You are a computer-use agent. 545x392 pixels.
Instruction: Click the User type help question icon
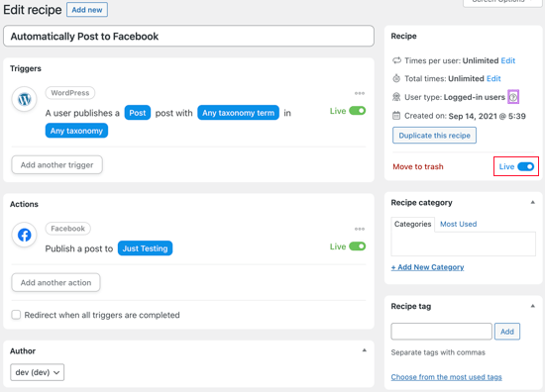(513, 97)
